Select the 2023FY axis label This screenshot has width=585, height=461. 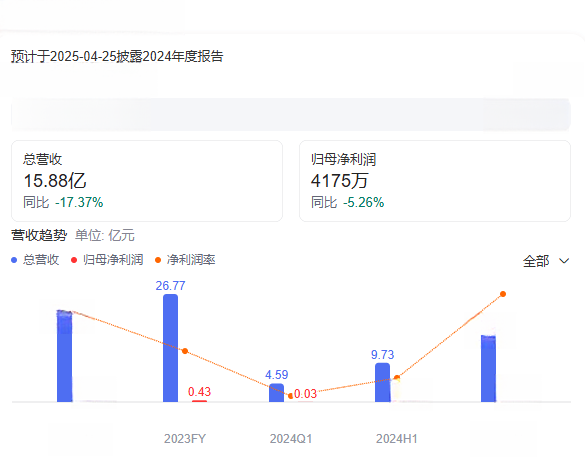click(x=185, y=439)
